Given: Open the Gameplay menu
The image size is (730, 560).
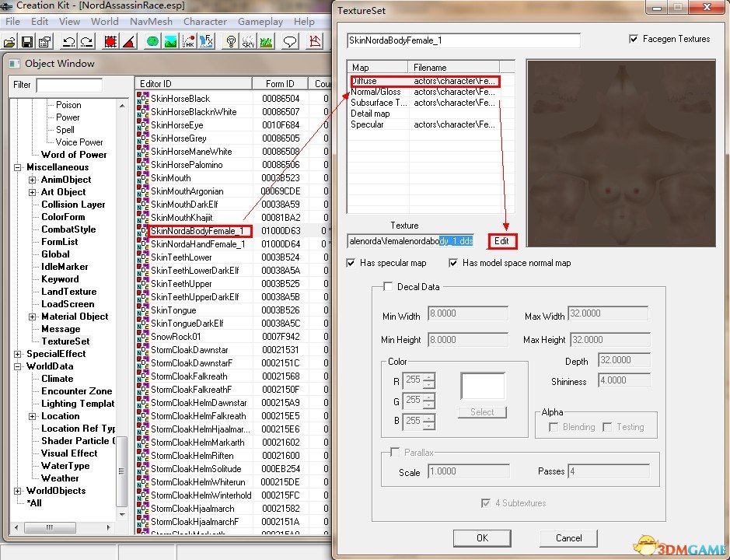Looking at the screenshot, I should pos(260,22).
